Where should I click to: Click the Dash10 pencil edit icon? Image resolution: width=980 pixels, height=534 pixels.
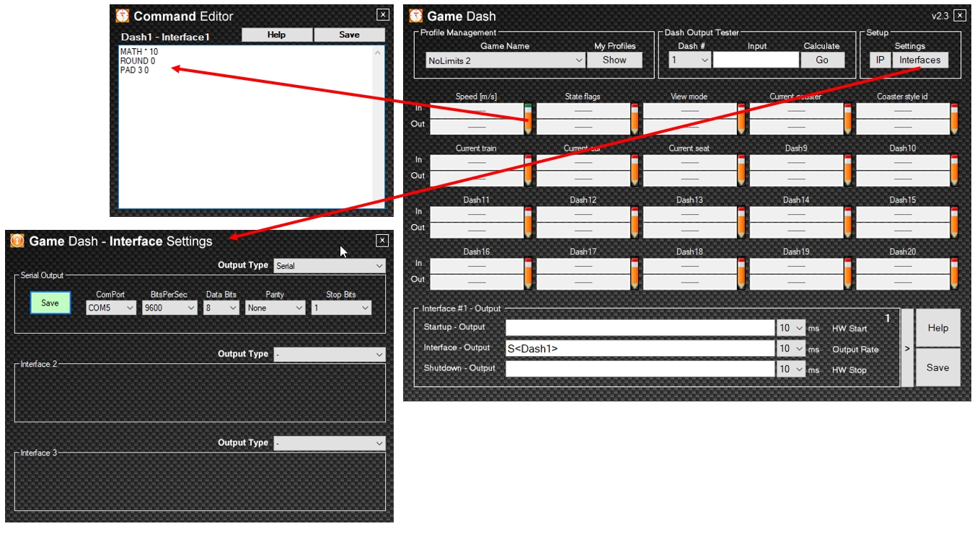(954, 171)
